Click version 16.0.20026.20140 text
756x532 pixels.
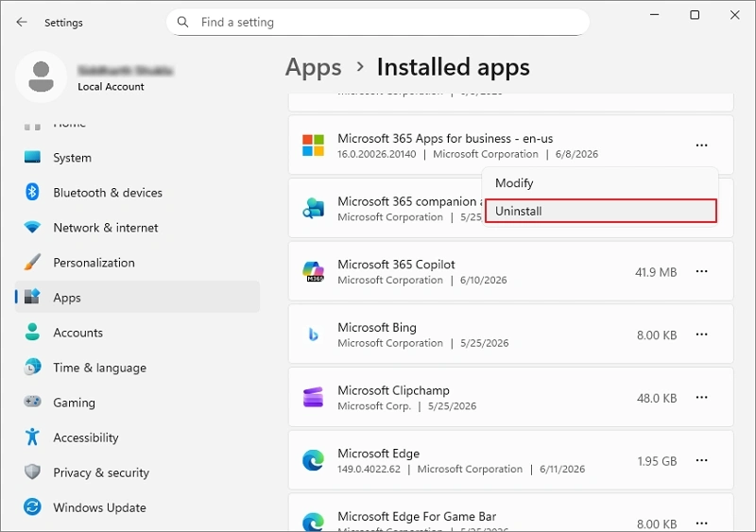[x=376, y=154]
